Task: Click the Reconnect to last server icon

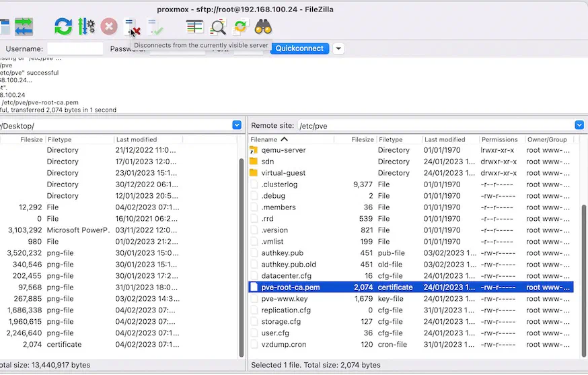Action: [x=155, y=27]
